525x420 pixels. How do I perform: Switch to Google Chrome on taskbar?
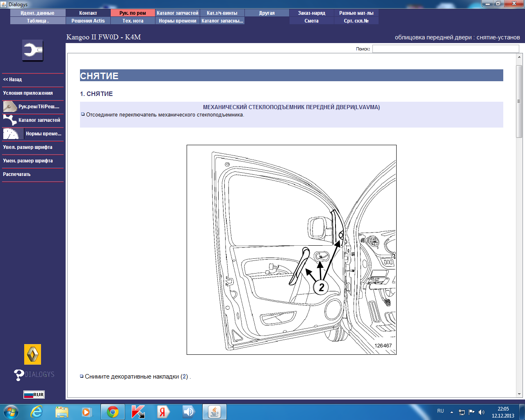point(113,412)
